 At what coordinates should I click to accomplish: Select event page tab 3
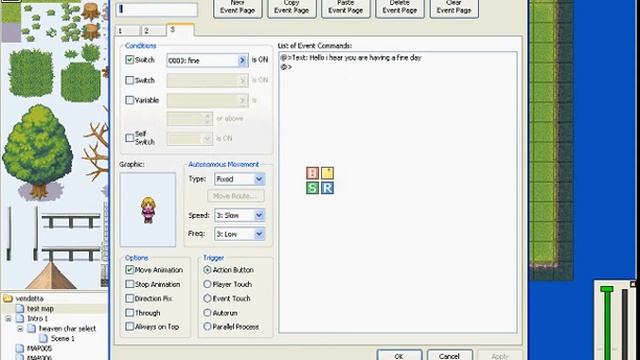180,30
